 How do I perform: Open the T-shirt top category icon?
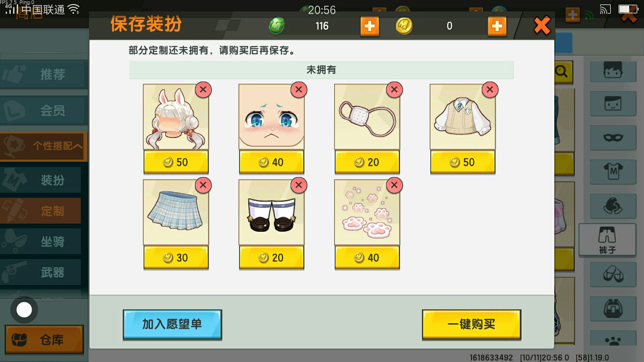613,172
